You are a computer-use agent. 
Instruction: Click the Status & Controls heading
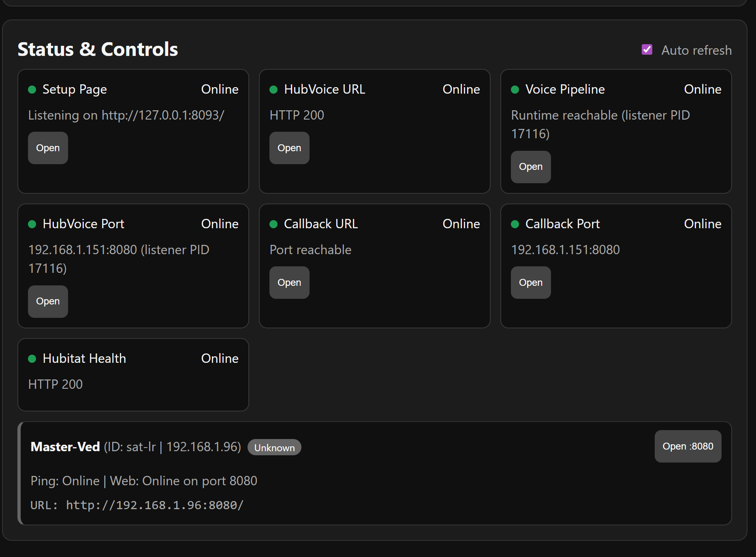[x=98, y=49]
